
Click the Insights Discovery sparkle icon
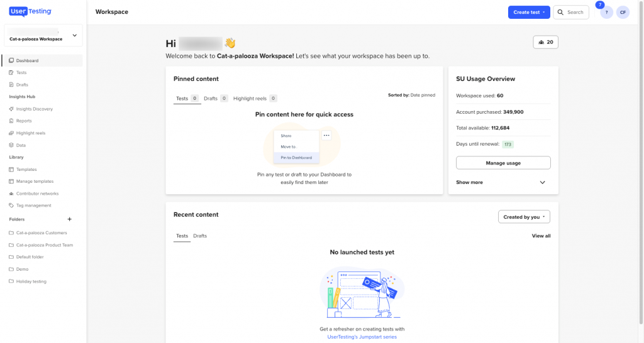pos(11,109)
